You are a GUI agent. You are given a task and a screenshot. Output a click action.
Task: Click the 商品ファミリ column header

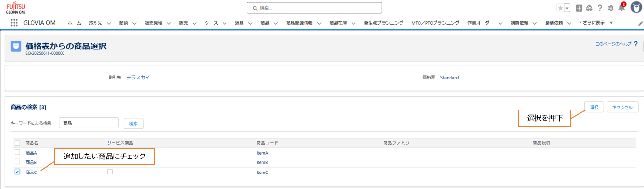point(397,143)
